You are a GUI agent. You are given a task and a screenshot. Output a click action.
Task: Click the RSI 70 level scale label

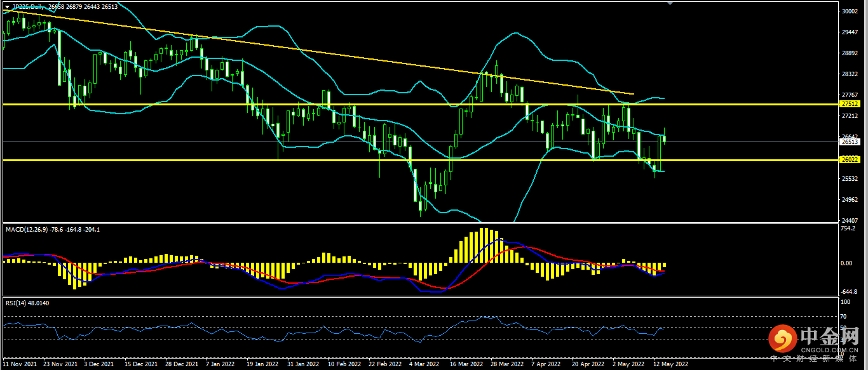pyautogui.click(x=843, y=316)
